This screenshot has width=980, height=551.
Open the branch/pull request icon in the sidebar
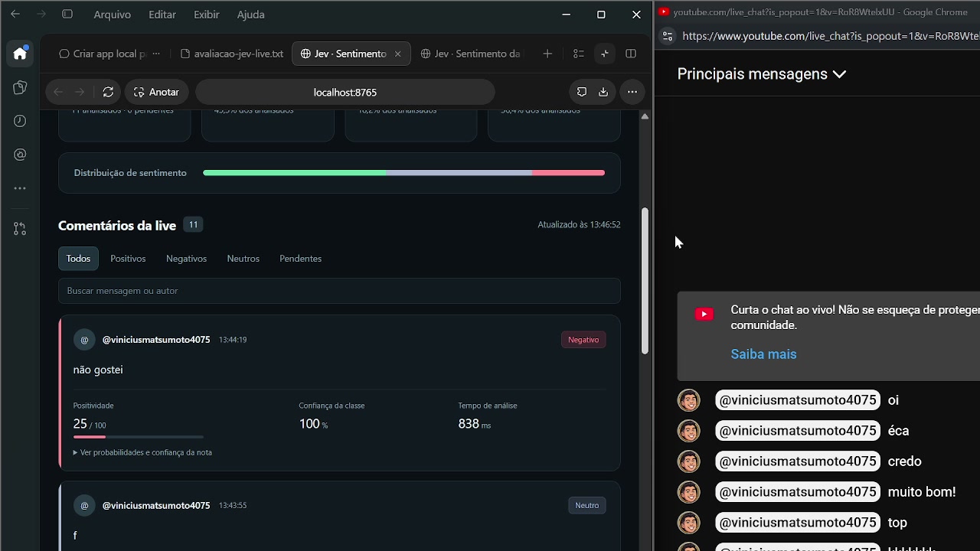(x=20, y=229)
